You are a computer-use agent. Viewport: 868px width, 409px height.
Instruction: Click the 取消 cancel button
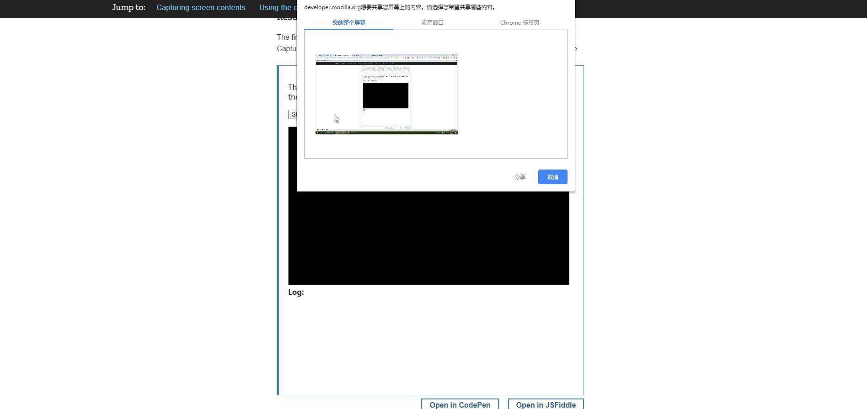click(552, 177)
